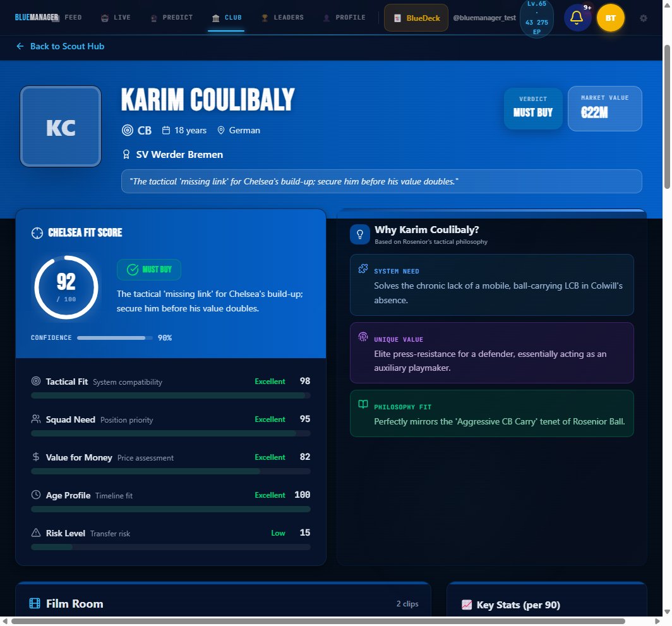
Task: Open the LIVE tab
Action: tap(116, 18)
